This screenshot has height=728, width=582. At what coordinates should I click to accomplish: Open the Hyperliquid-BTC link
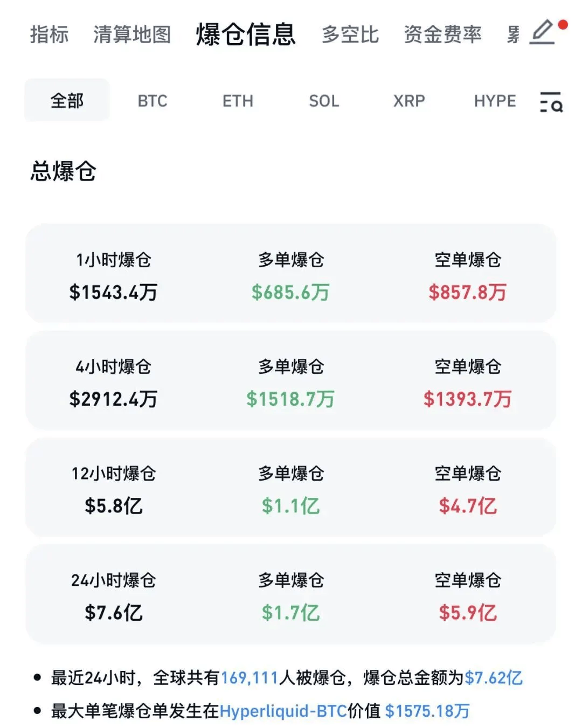(283, 711)
